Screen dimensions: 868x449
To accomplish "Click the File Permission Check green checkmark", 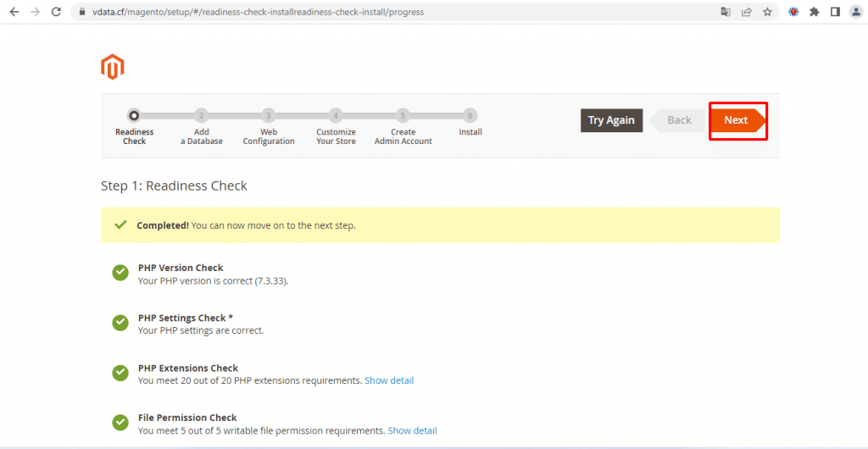I will click(120, 423).
